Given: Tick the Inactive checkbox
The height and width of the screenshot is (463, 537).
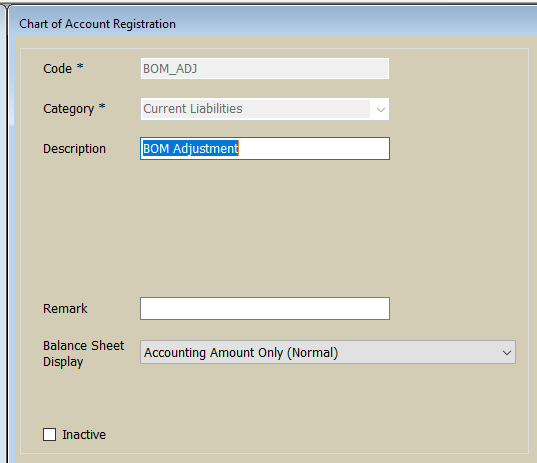Looking at the screenshot, I should (x=49, y=435).
